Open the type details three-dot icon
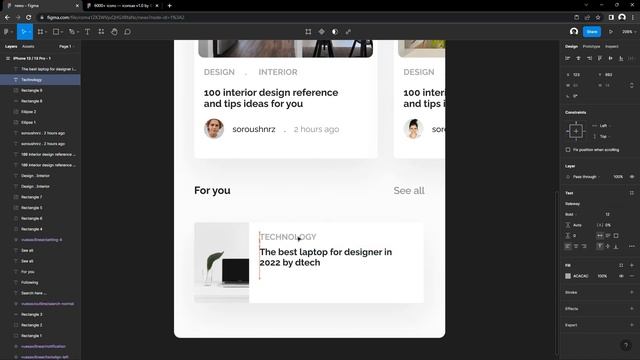Viewport: 640px width, 360px height. click(632, 246)
